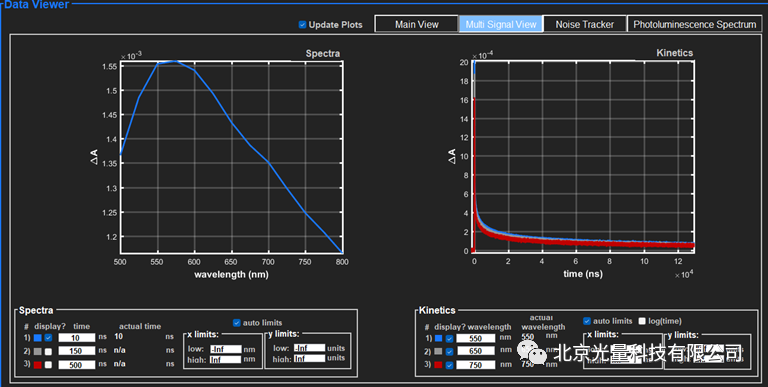Click the red swatch for kinetics 750 nm
The width and height of the screenshot is (768, 387).
pyautogui.click(x=438, y=365)
